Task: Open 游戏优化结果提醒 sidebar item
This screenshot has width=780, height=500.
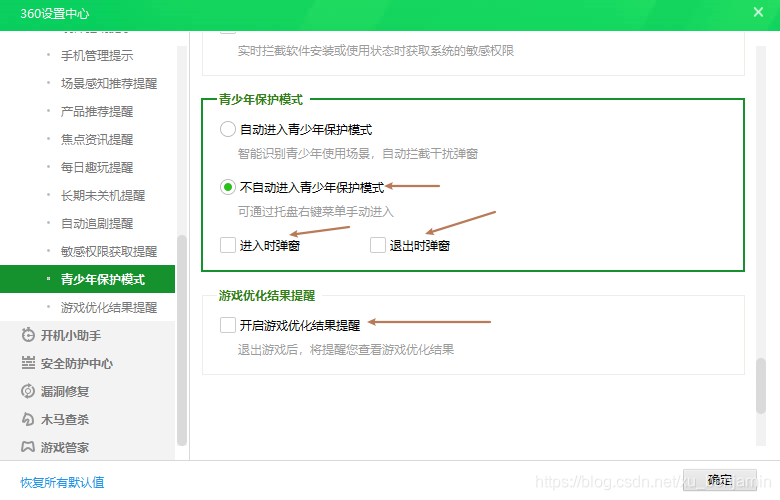Action: coord(88,307)
